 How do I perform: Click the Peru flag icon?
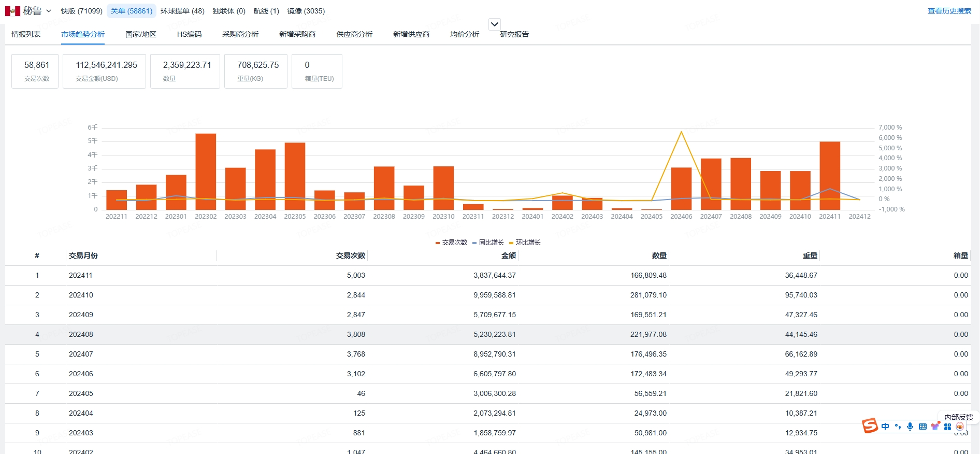pyautogui.click(x=12, y=11)
